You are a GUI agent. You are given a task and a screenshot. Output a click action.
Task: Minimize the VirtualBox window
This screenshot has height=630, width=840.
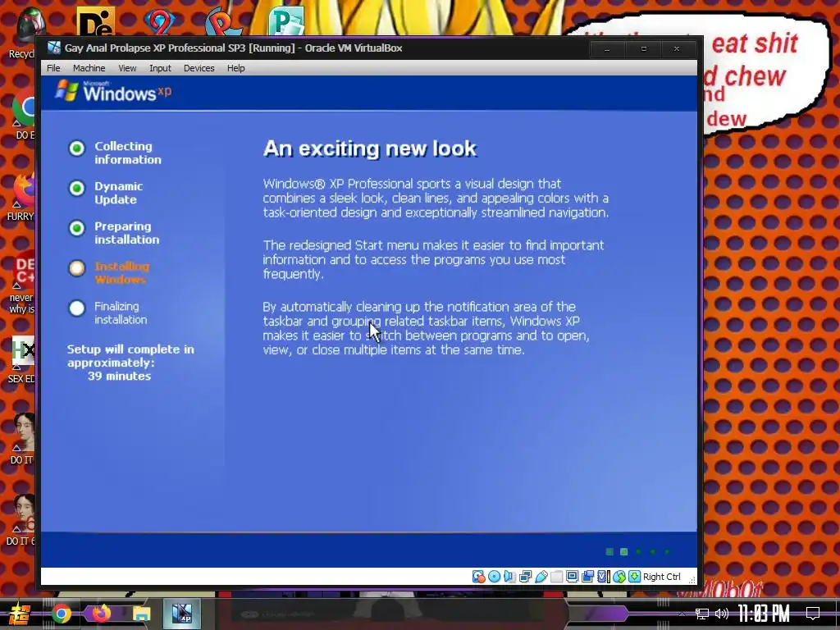click(607, 48)
